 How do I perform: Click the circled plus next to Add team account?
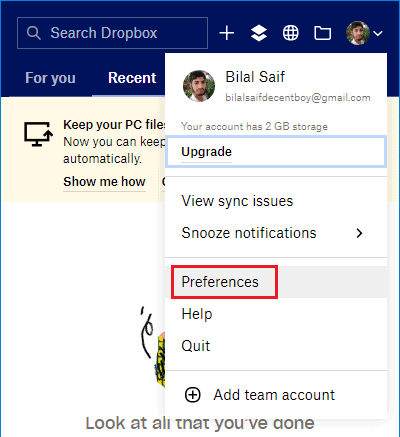pyautogui.click(x=193, y=395)
